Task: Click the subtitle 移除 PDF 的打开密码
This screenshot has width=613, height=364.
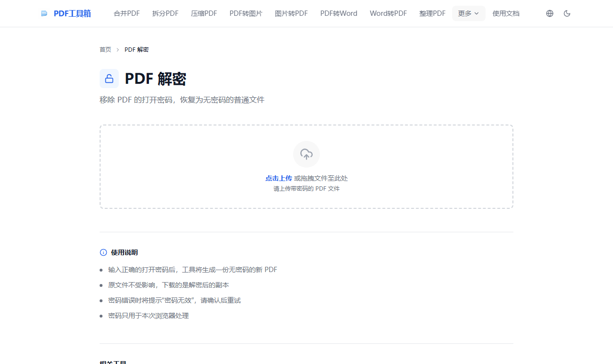Action: (182, 100)
